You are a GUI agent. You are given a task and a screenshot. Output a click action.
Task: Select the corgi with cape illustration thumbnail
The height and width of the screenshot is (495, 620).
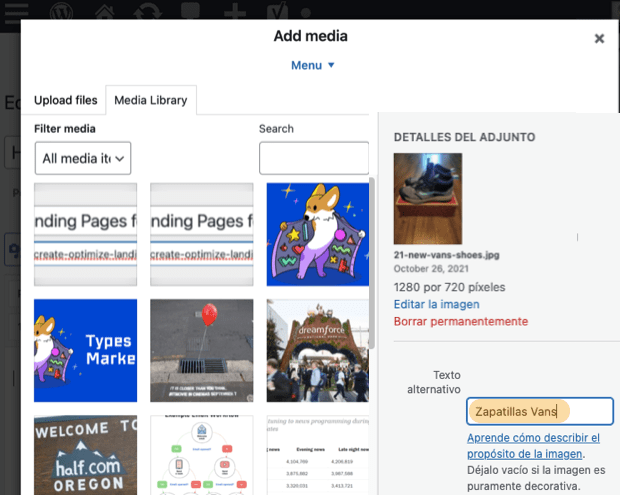click(318, 234)
